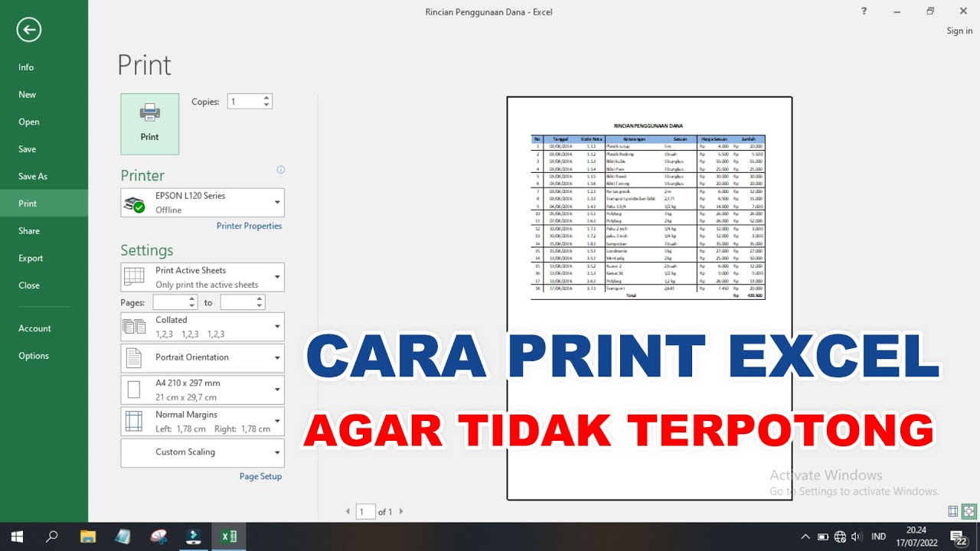Click the printer info icon
980x551 pixels.
(280, 170)
